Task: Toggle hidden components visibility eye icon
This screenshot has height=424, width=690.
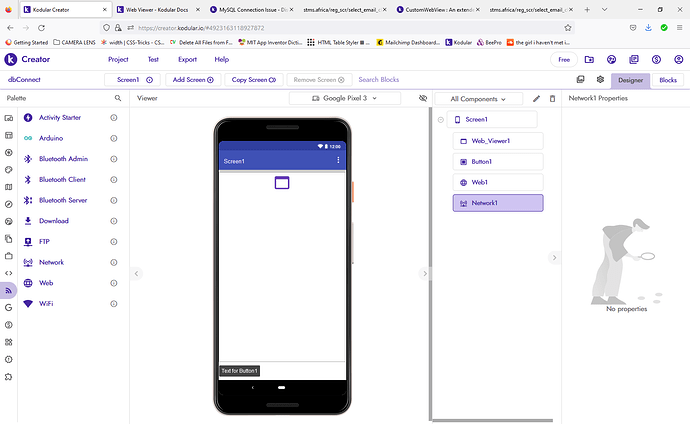Action: coord(423,99)
